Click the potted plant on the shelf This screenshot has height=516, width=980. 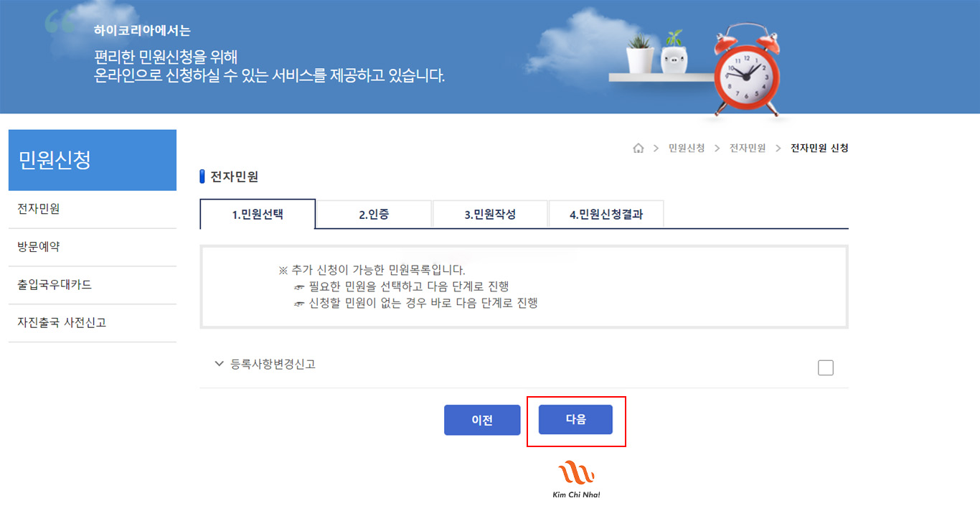(x=639, y=52)
